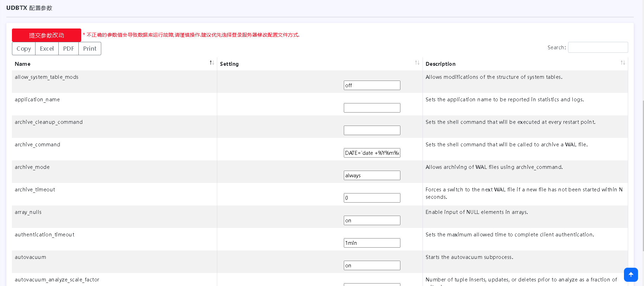Submit parameter changes with red button
The width and height of the screenshot is (644, 286).
[x=46, y=35]
